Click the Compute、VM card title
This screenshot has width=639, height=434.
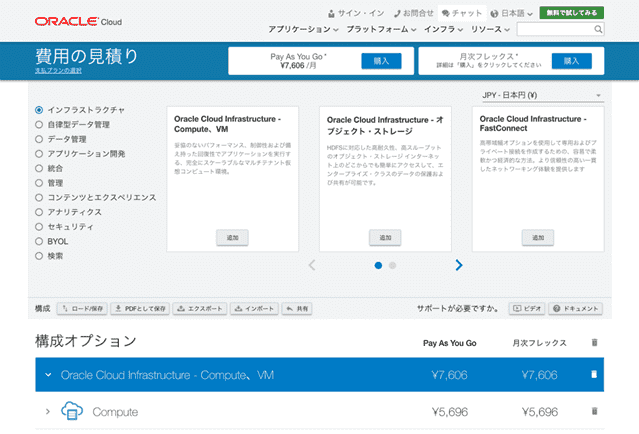pyautogui.click(x=227, y=124)
